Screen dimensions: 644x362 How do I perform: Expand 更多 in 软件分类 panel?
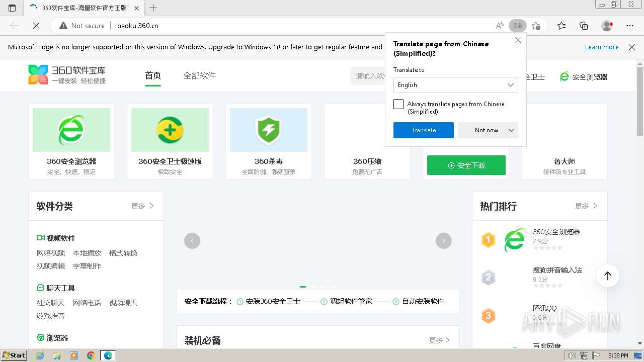coord(143,206)
